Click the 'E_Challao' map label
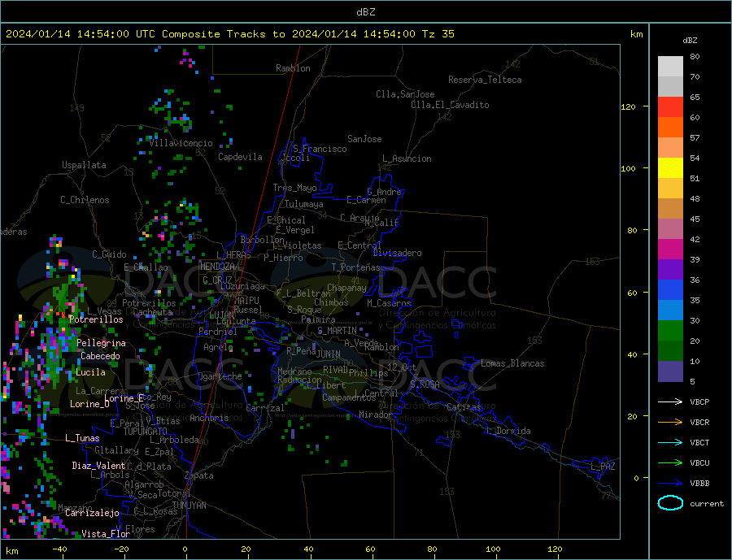 (146, 267)
